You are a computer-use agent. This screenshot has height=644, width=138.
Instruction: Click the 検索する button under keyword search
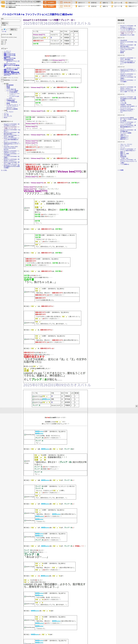(5, 23)
